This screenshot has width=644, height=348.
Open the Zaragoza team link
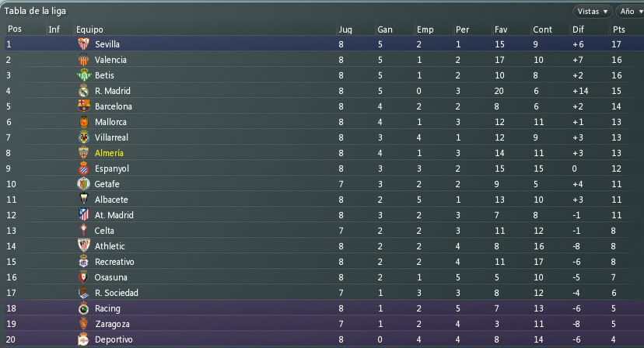[112, 324]
